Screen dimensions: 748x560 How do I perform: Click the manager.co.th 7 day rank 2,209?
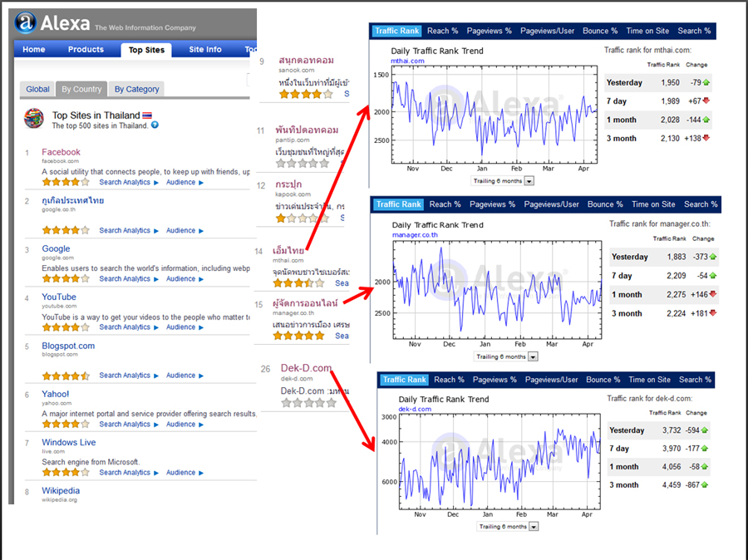tap(676, 276)
